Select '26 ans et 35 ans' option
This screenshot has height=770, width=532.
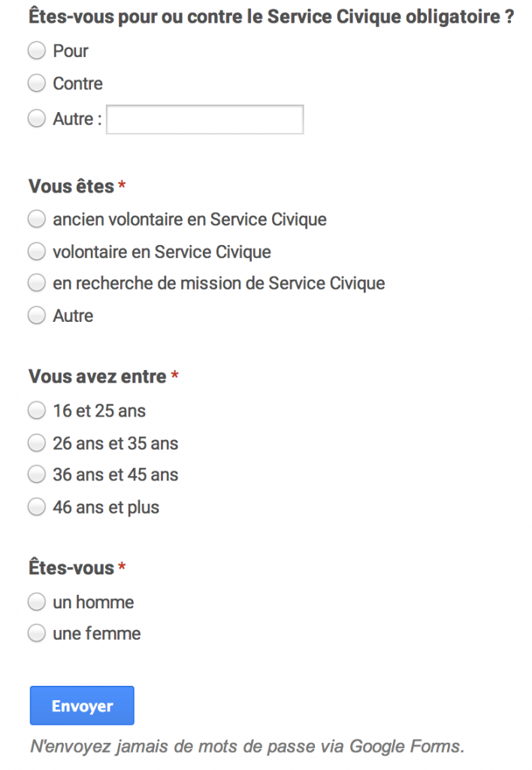click(37, 443)
